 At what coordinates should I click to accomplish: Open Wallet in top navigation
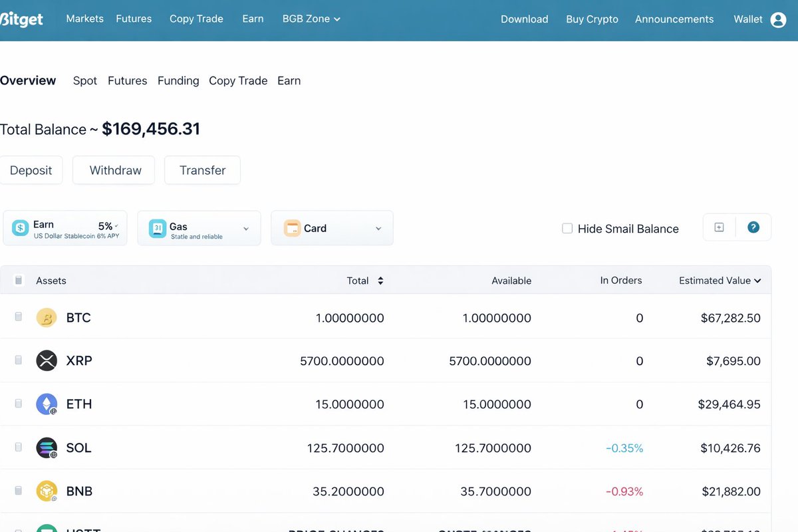click(x=748, y=19)
